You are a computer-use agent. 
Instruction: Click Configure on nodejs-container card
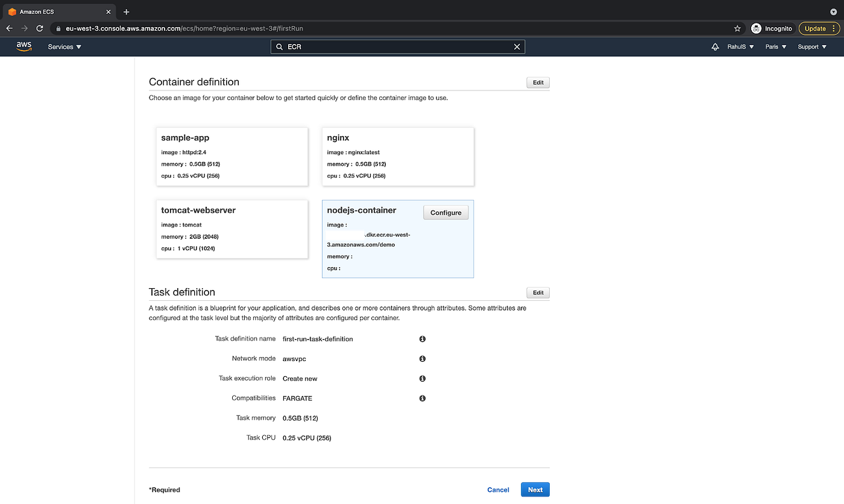click(x=446, y=212)
